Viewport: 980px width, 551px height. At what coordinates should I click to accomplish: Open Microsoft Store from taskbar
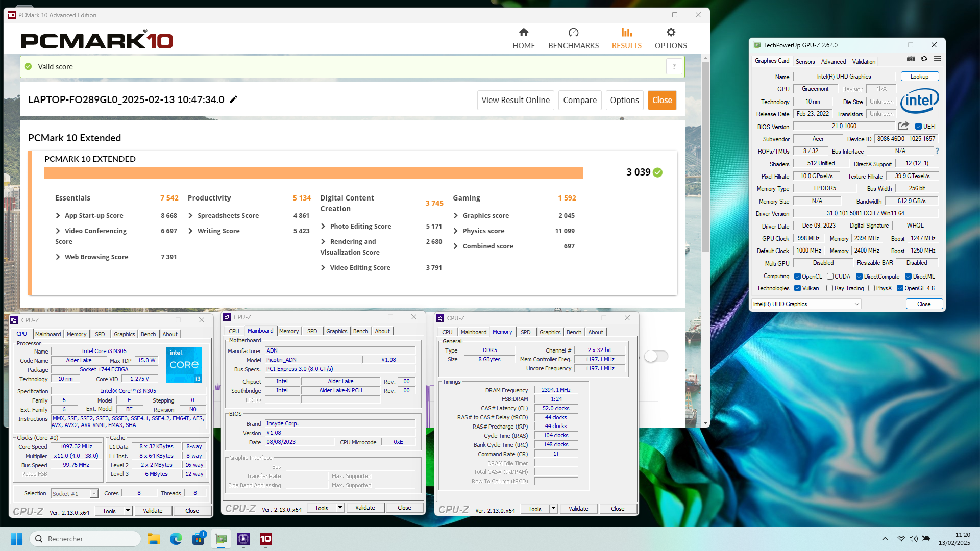(x=198, y=539)
